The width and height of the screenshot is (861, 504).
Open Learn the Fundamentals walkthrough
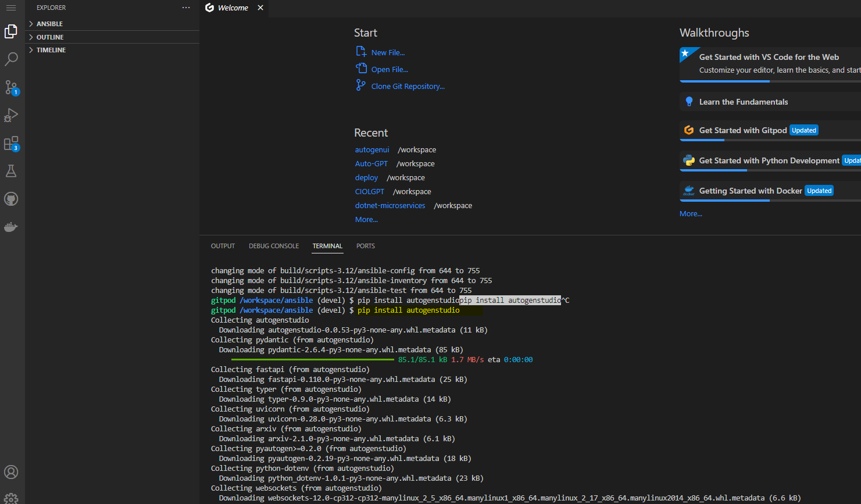(x=770, y=102)
